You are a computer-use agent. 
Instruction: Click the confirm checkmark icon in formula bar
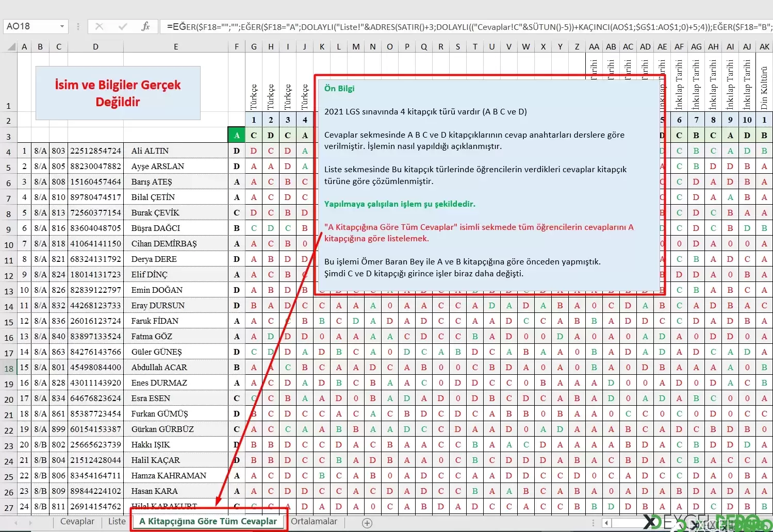point(123,26)
